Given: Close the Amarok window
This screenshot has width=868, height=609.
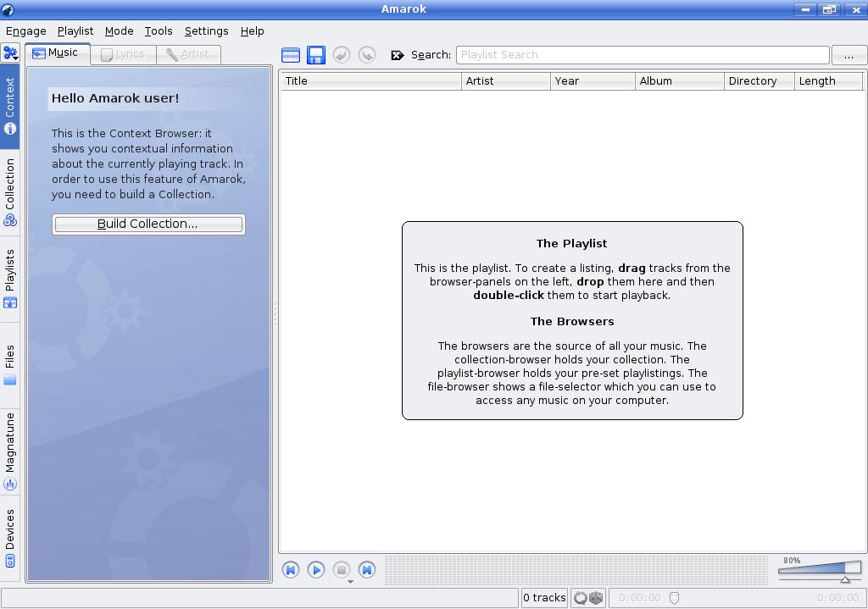Looking at the screenshot, I should pos(855,9).
